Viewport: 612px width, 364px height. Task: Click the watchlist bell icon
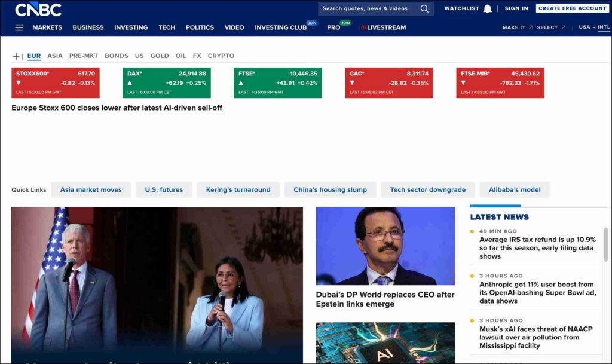point(488,9)
